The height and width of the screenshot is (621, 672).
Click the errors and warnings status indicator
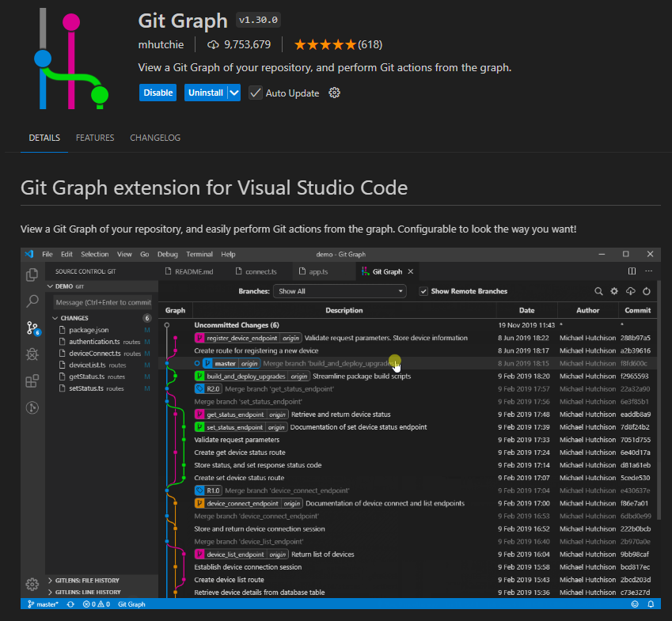coord(97,604)
